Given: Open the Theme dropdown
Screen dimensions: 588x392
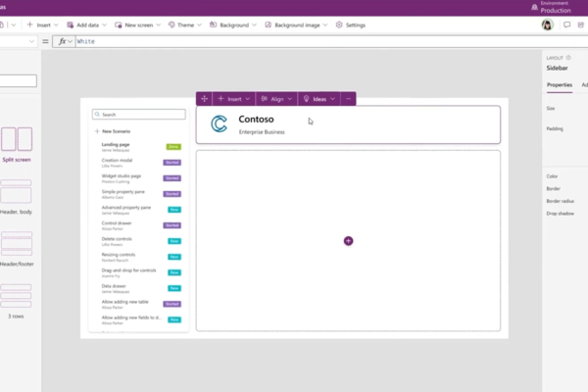Looking at the screenshot, I should [178, 24].
